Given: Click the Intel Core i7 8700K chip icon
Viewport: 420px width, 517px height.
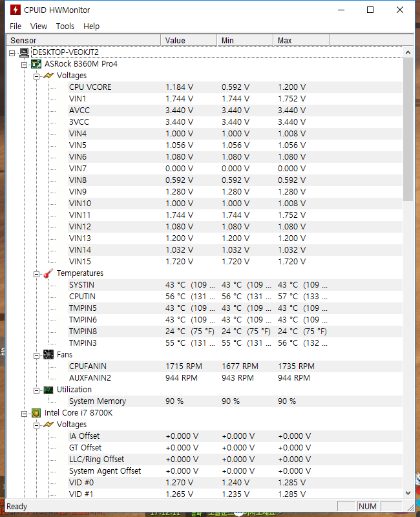Looking at the screenshot, I should point(36,413).
